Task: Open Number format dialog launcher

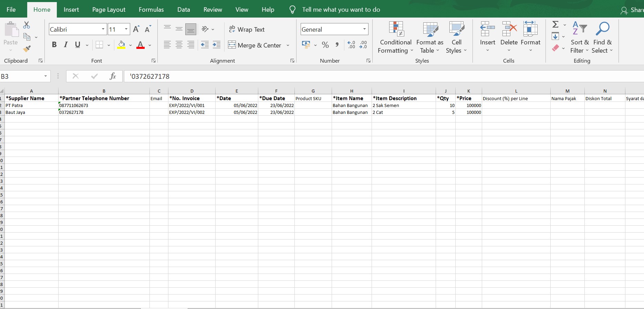Action: [x=368, y=61]
